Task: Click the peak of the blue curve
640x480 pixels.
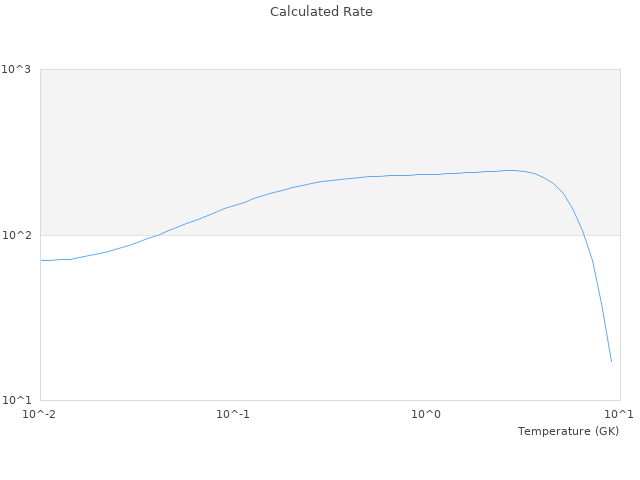Action: 510,170
